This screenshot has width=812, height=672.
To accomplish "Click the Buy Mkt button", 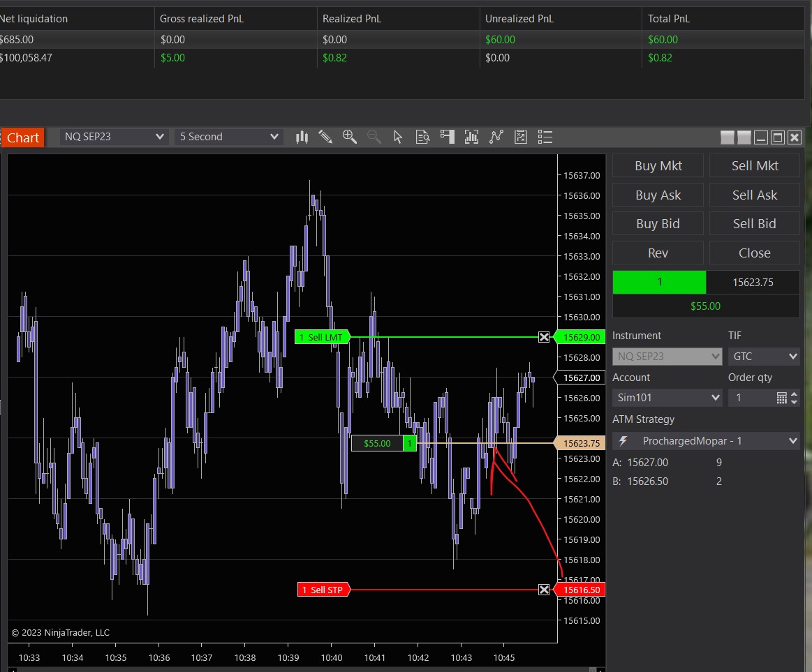I will 658,166.
